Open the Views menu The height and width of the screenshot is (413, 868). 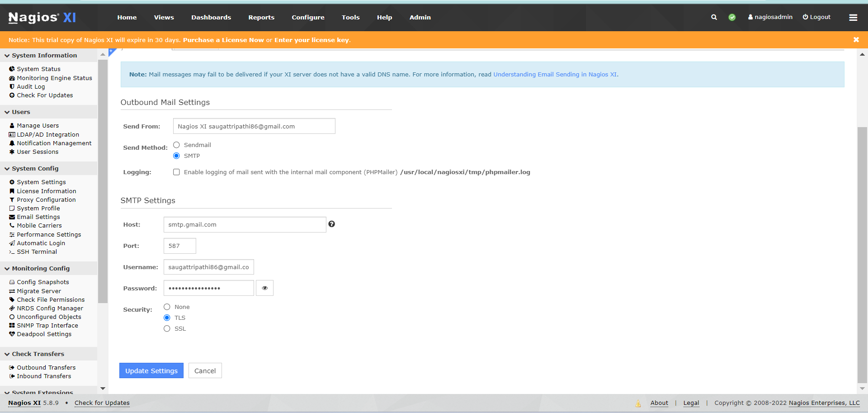click(x=164, y=17)
